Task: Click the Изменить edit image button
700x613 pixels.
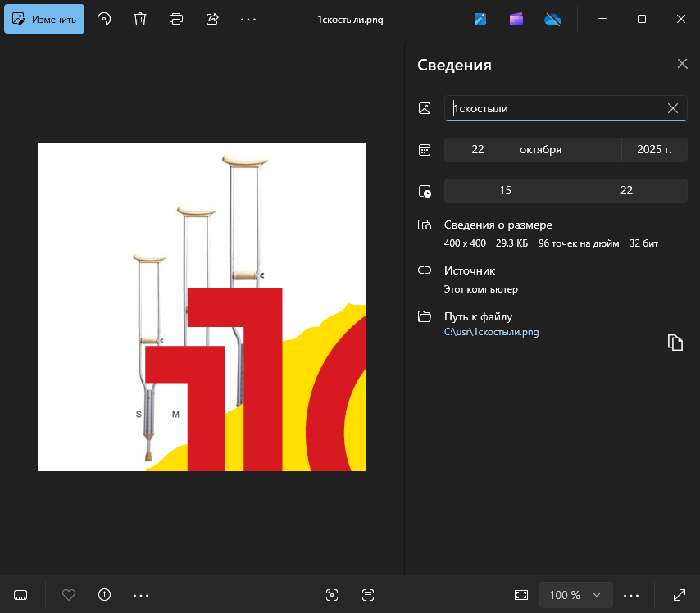Action: click(x=44, y=19)
